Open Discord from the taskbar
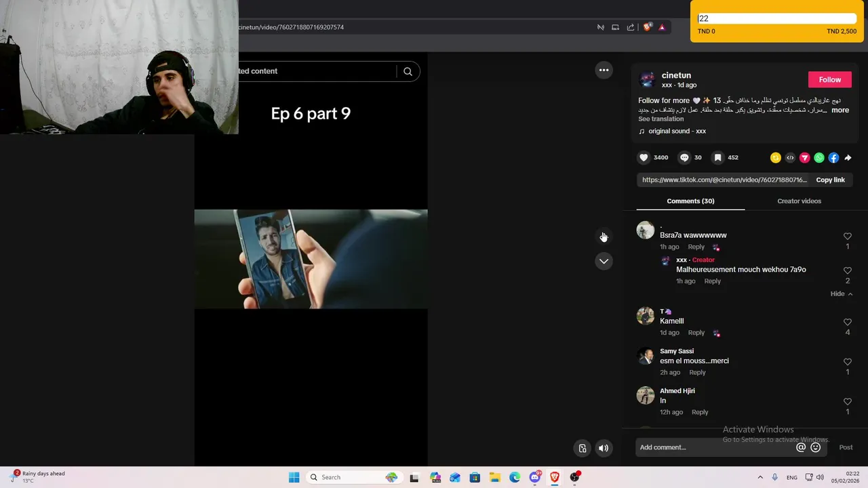The height and width of the screenshot is (488, 868). point(535,477)
